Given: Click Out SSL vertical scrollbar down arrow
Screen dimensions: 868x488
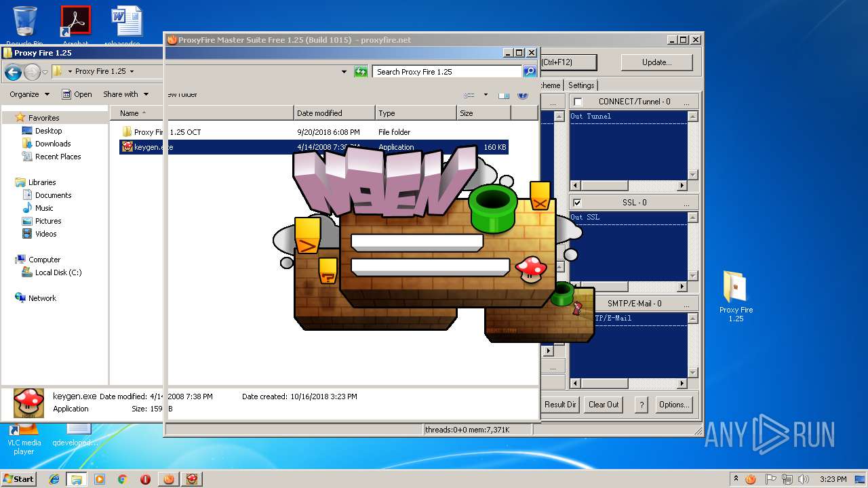Looking at the screenshot, I should point(692,276).
